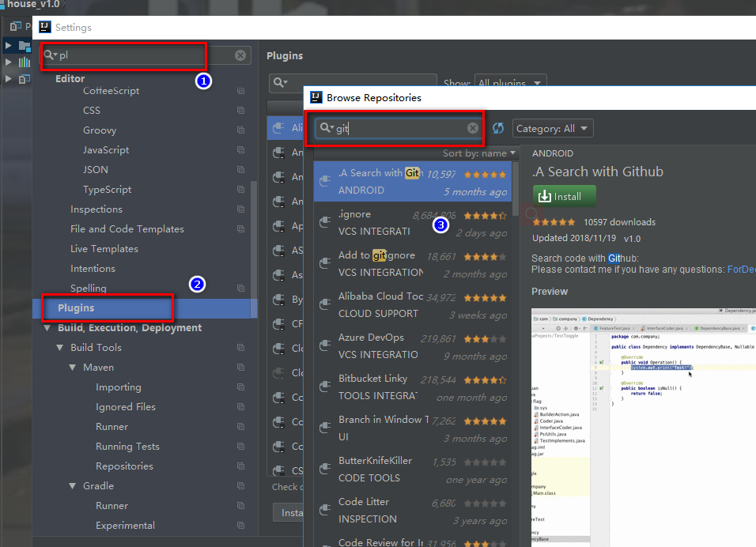This screenshot has height=547, width=756.
Task: Click project-level icon next to Repositories
Action: coord(240,466)
